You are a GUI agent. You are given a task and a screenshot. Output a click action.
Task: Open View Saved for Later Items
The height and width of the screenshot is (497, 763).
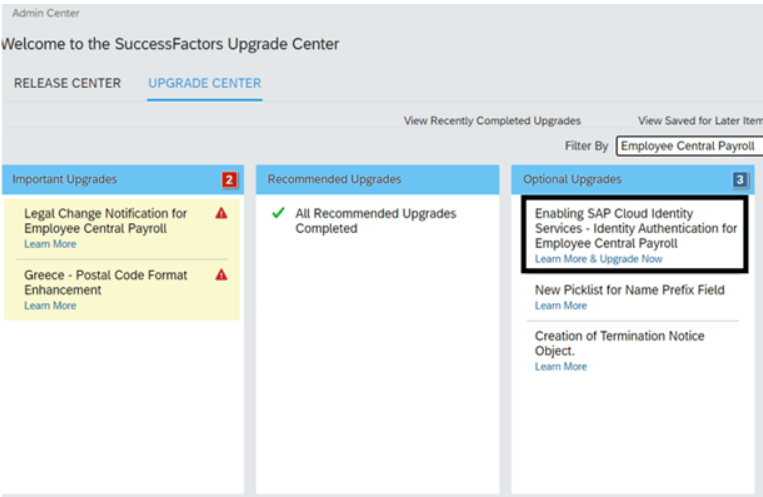pos(699,121)
